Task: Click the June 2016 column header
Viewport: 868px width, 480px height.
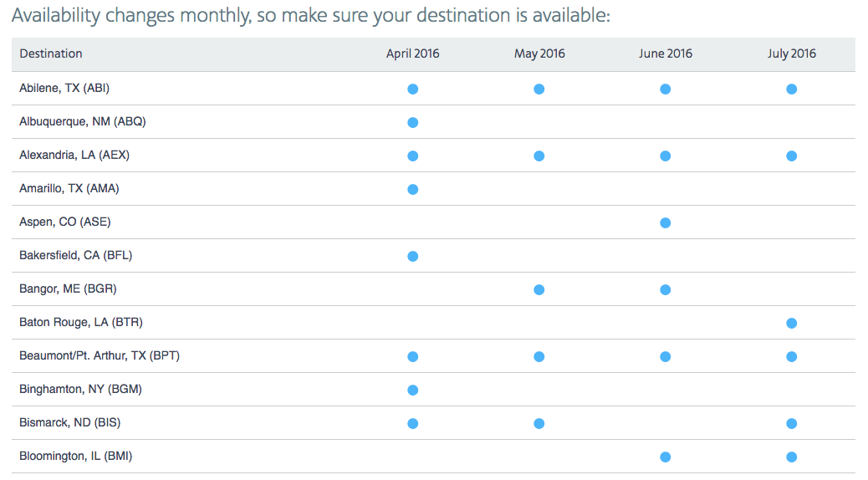Action: click(666, 54)
